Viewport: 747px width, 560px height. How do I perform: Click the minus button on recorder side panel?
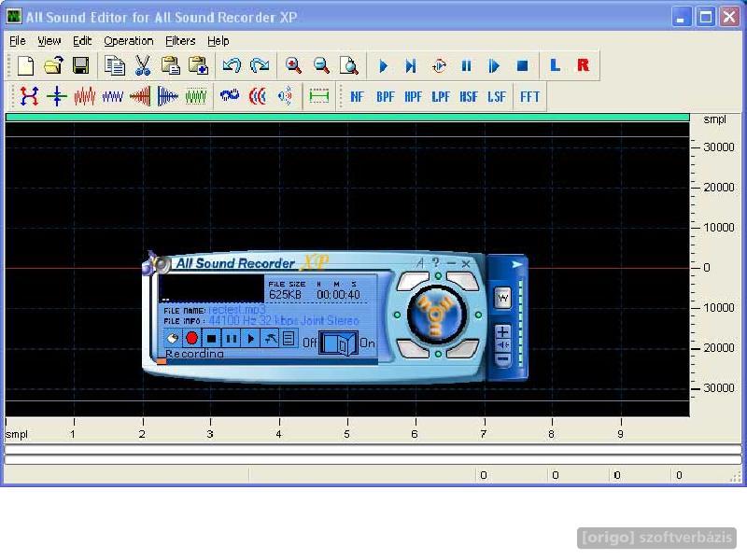click(x=502, y=358)
